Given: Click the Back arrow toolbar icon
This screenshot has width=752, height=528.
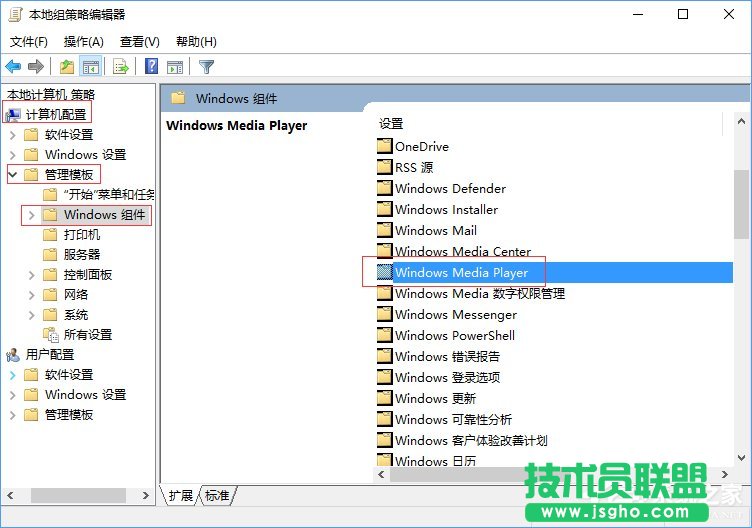Looking at the screenshot, I should [13, 67].
